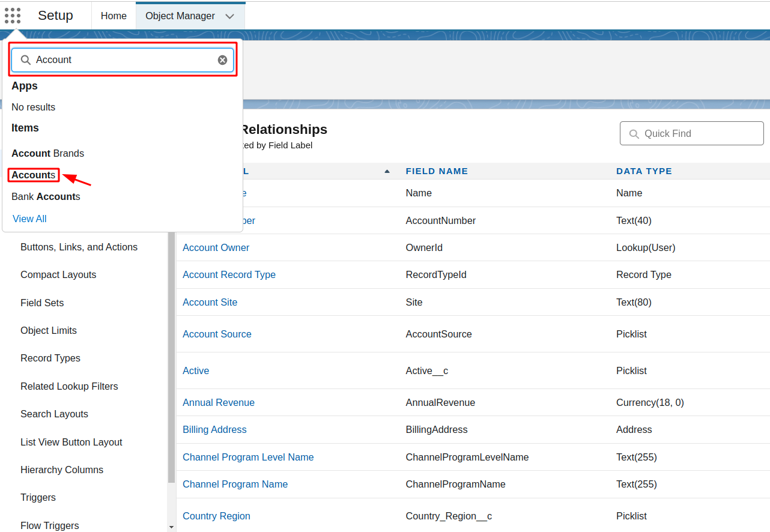Click the magnifier in App Launcher search
The image size is (770, 532).
tap(25, 60)
